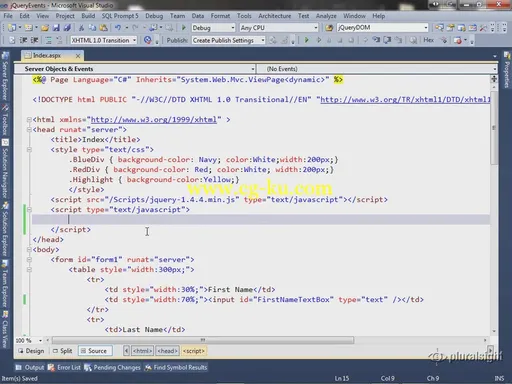
Task: Click the Publish web icon after Publish Settings
Action: click(x=273, y=40)
